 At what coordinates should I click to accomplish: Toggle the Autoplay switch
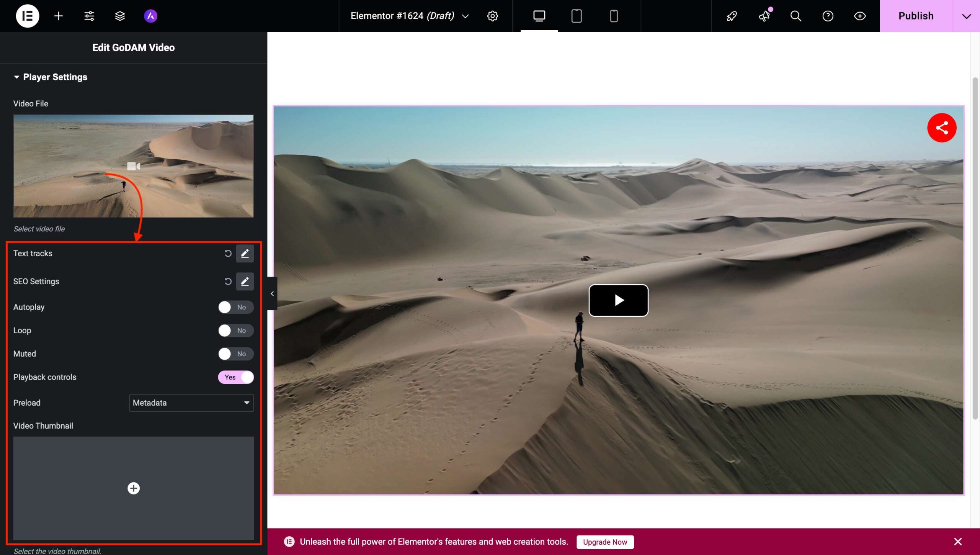[x=235, y=307]
